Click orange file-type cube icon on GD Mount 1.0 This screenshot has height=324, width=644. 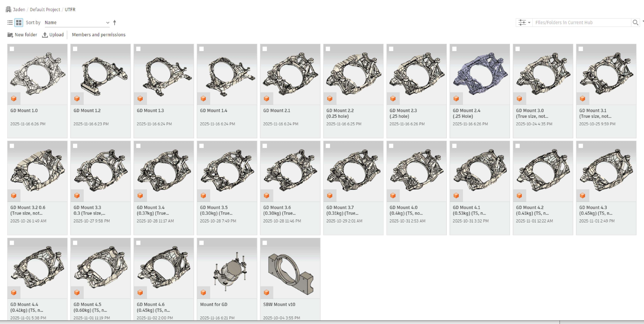tap(14, 98)
